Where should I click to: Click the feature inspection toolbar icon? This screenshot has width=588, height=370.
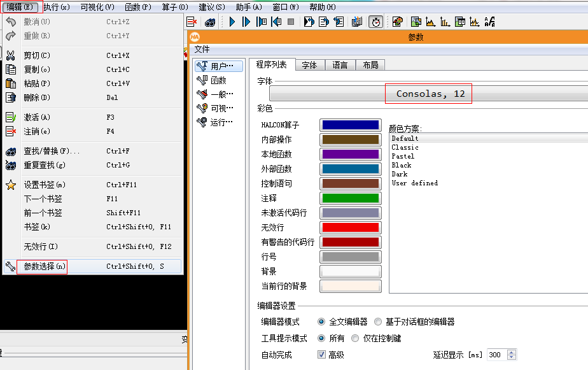click(x=460, y=22)
